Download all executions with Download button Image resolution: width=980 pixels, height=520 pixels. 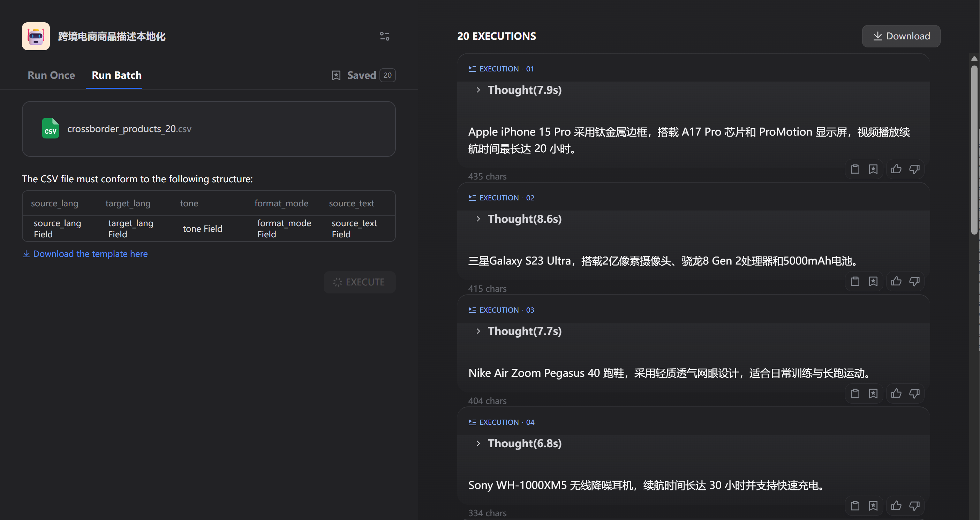pyautogui.click(x=901, y=36)
